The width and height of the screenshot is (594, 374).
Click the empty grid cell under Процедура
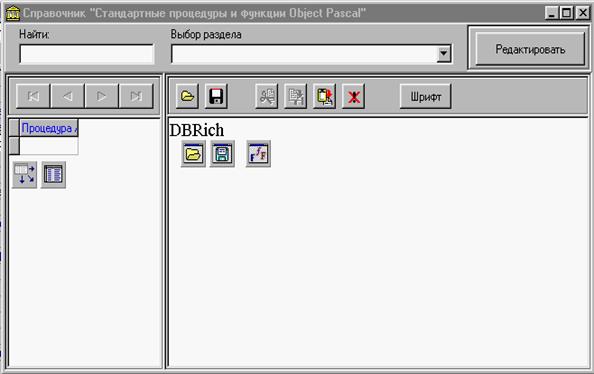click(x=49, y=146)
